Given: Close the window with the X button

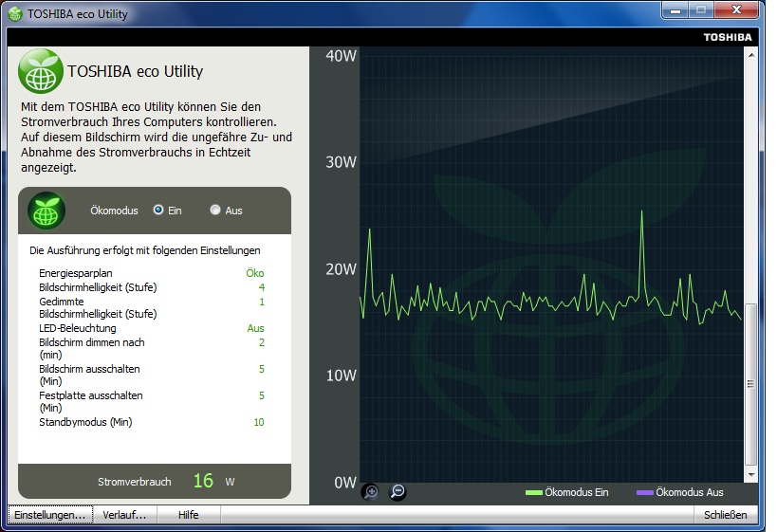Looking at the screenshot, I should pyautogui.click(x=736, y=9).
